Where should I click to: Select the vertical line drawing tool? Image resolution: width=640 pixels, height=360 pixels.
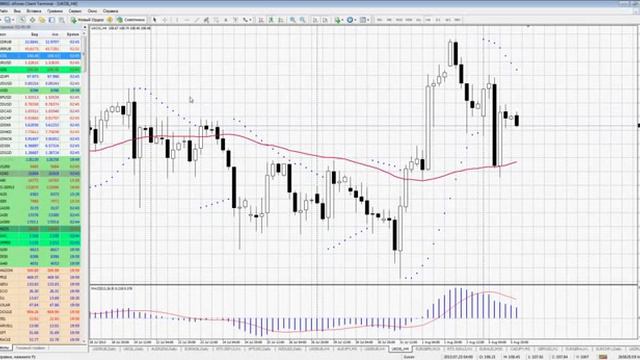tap(177, 20)
